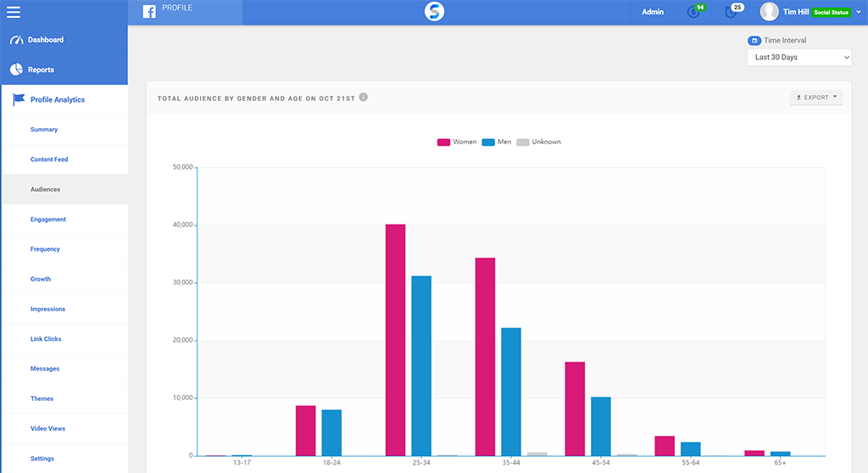Image resolution: width=868 pixels, height=473 pixels.
Task: Click the Unknown bar for 35-44
Action: coord(537,454)
